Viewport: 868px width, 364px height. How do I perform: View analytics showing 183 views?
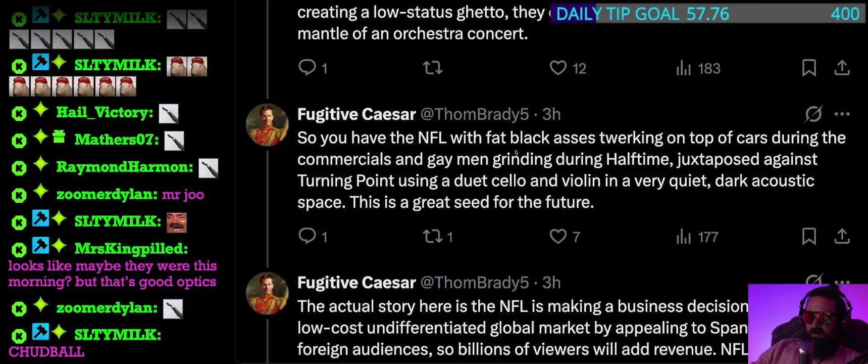pyautogui.click(x=698, y=68)
